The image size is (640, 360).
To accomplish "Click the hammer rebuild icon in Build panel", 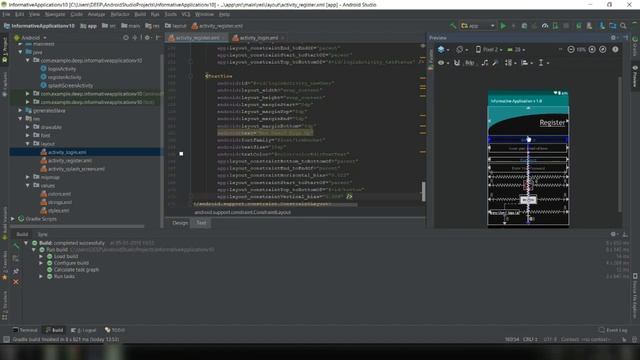I will pyautogui.click(x=16, y=245).
